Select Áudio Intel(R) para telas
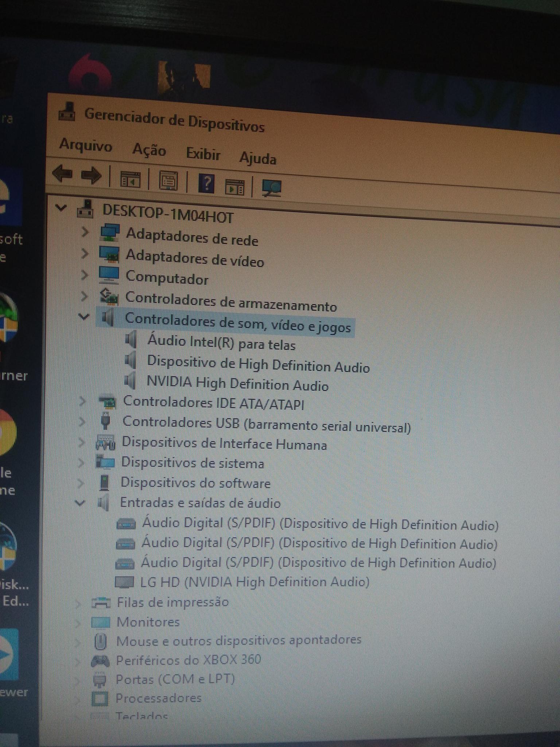Image resolution: width=560 pixels, height=747 pixels. pyautogui.click(x=221, y=342)
